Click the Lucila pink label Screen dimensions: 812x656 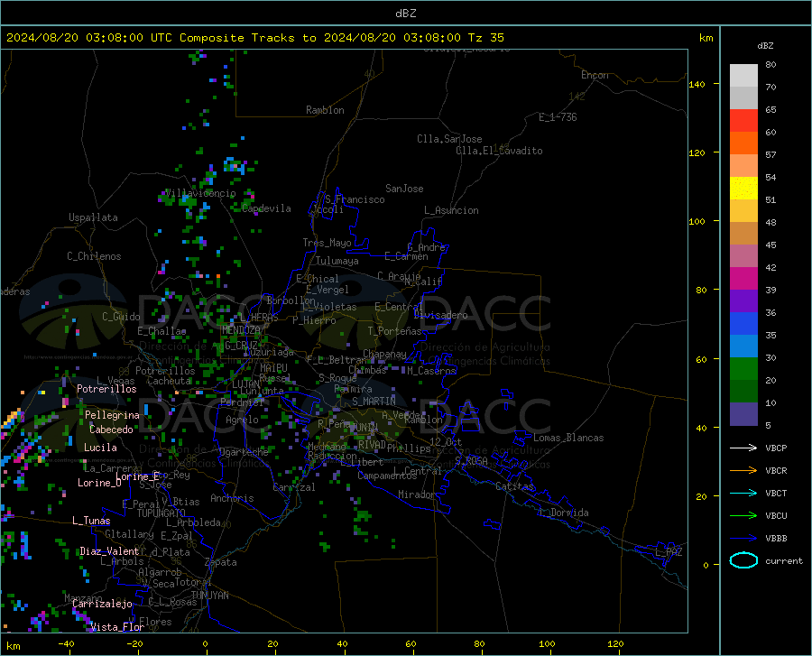coord(100,448)
